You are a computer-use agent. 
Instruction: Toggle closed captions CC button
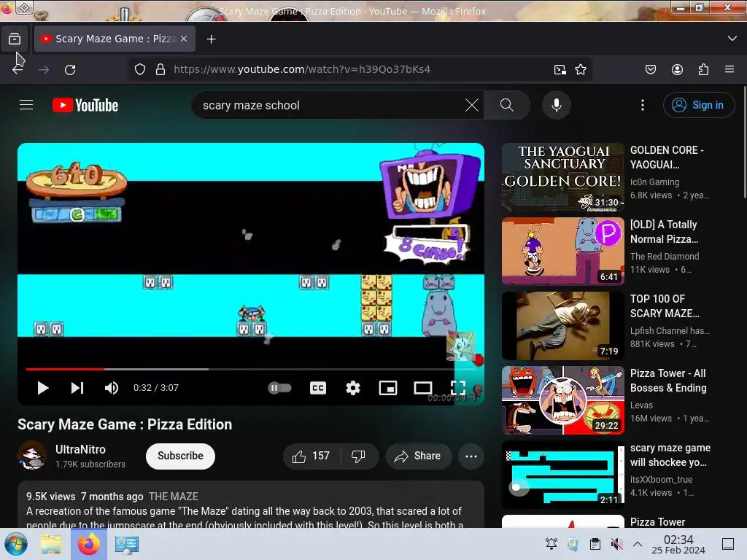pos(318,388)
